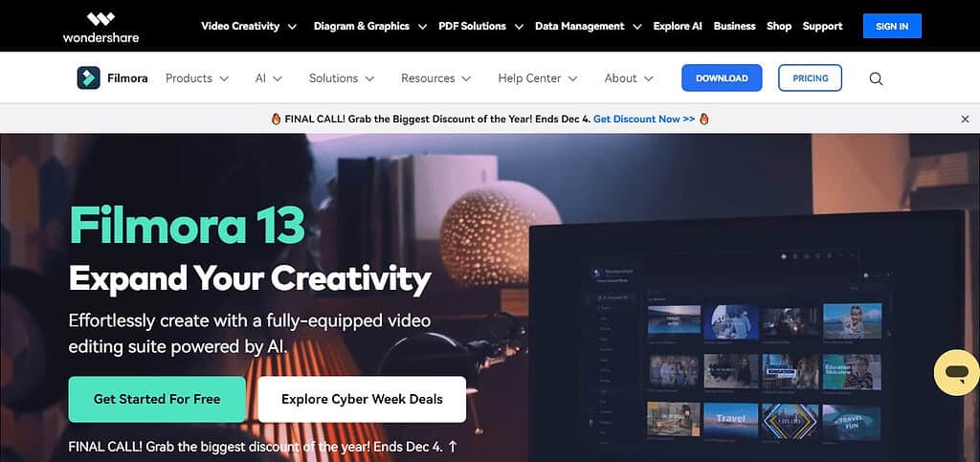Click the Get Discount Now link
The image size is (980, 462).
click(644, 119)
